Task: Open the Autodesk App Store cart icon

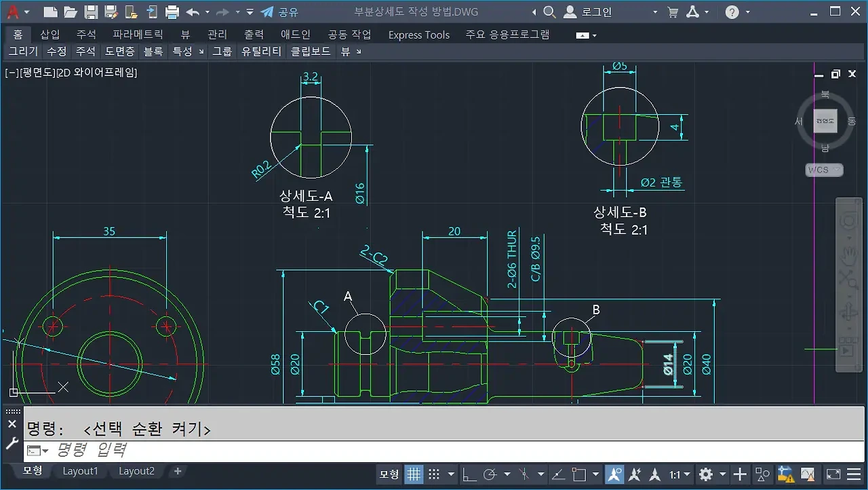Action: click(x=673, y=12)
